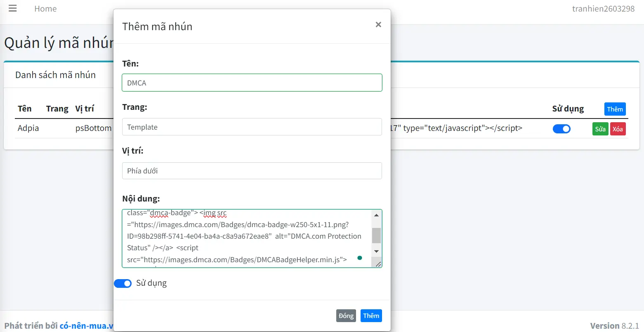Edit the Tên field containing DMCA

[252, 83]
